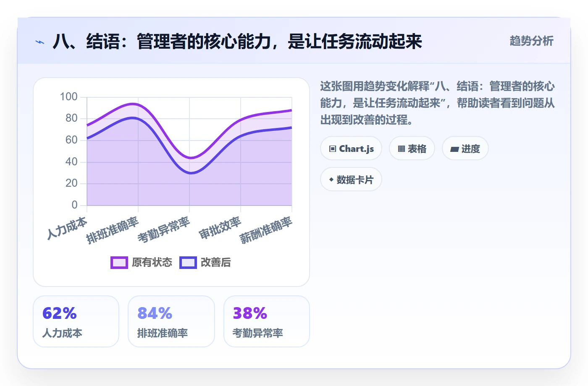Viewport: 588px width, 386px height.
Task: Click the 20 y-axis value
Action: pos(71,183)
